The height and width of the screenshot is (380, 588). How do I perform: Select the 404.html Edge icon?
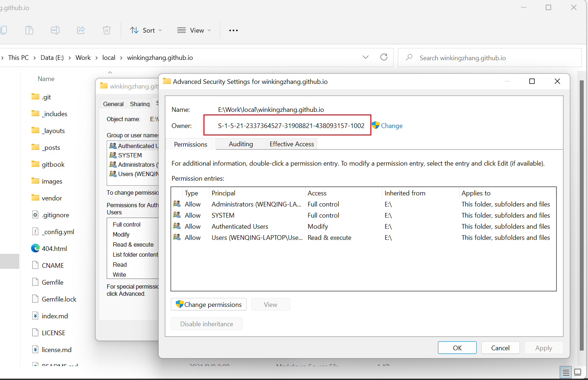tap(35, 248)
